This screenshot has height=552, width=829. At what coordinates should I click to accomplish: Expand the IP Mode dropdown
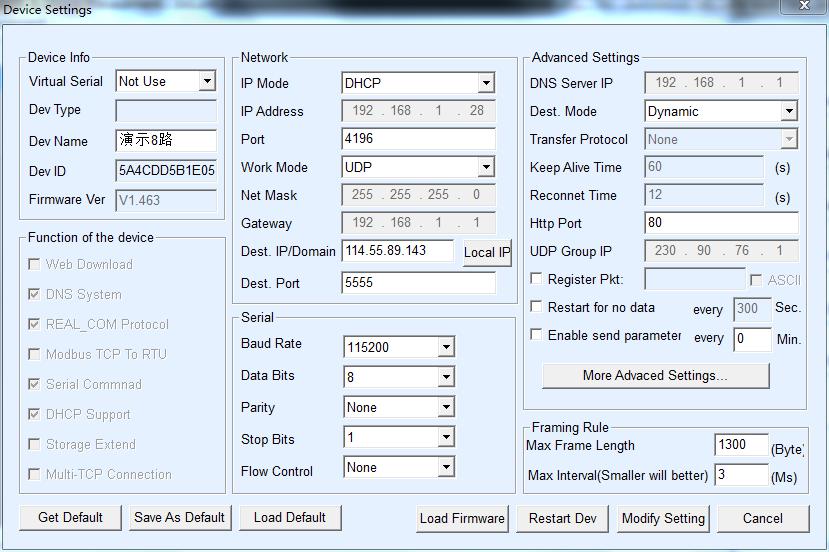coord(485,83)
